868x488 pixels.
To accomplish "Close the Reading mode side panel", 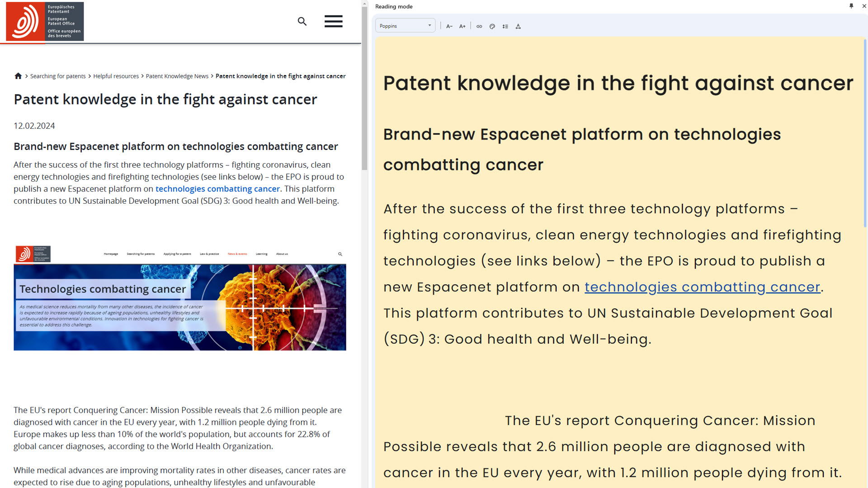I will (864, 6).
